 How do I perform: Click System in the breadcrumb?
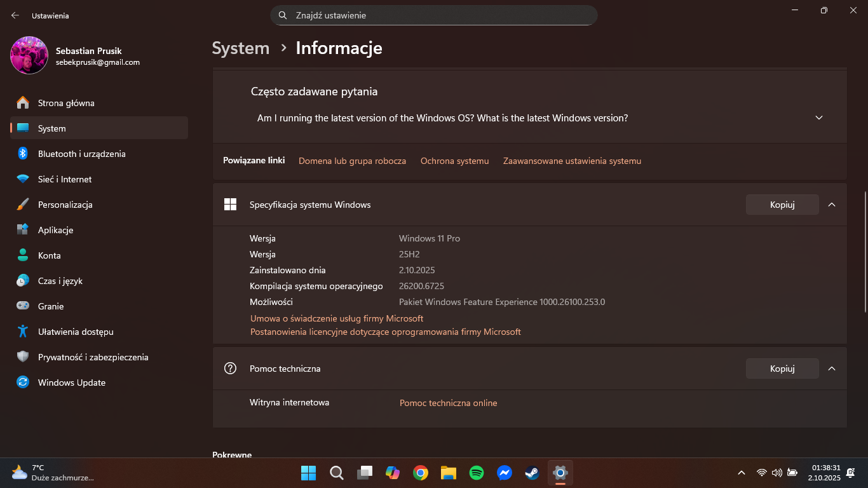[240, 48]
